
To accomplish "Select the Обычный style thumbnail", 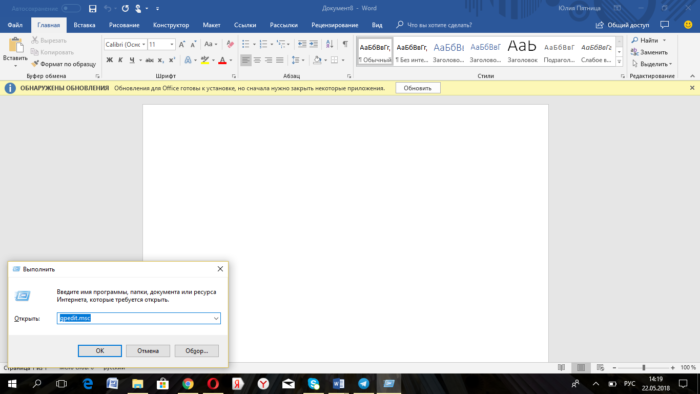I will pyautogui.click(x=375, y=52).
